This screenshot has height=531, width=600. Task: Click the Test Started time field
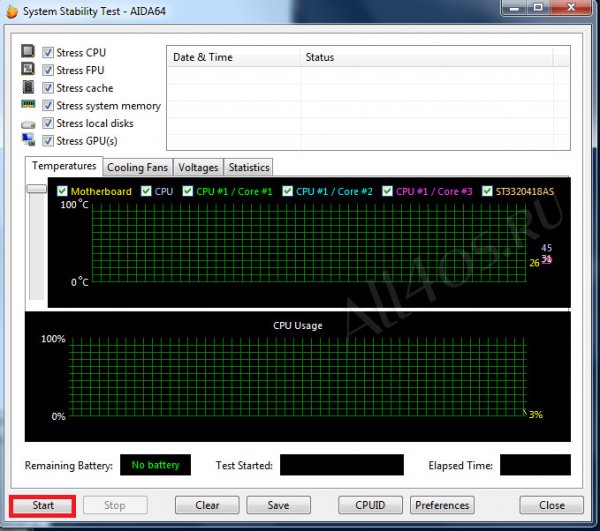click(342, 465)
